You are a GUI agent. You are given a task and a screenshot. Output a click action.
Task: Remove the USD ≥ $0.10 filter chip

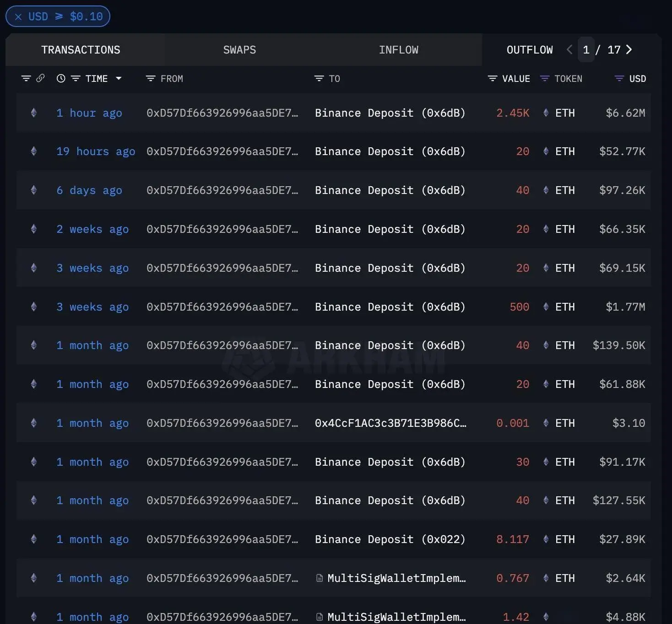[18, 17]
